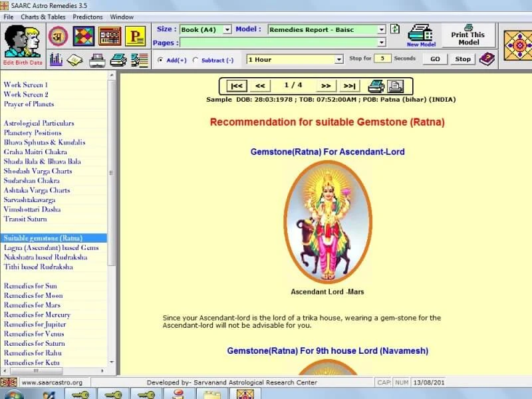Open the Window menu
This screenshot has width=532, height=399.
tap(122, 17)
